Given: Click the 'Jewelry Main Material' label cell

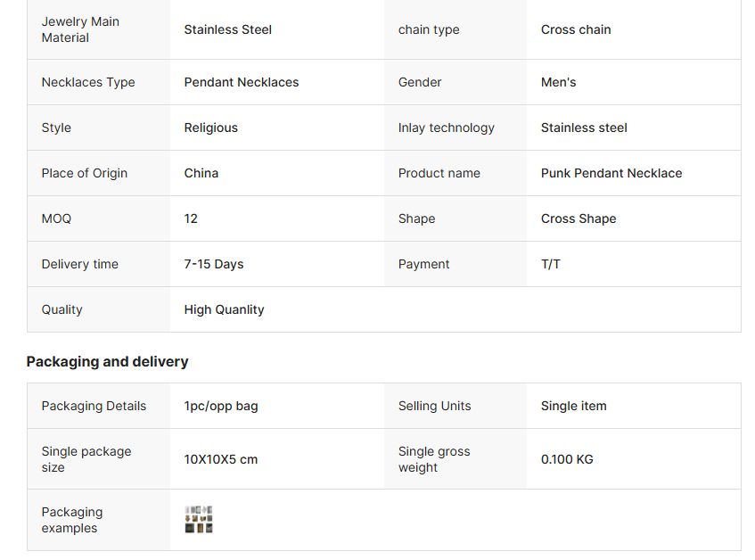Looking at the screenshot, I should pyautogui.click(x=80, y=29).
